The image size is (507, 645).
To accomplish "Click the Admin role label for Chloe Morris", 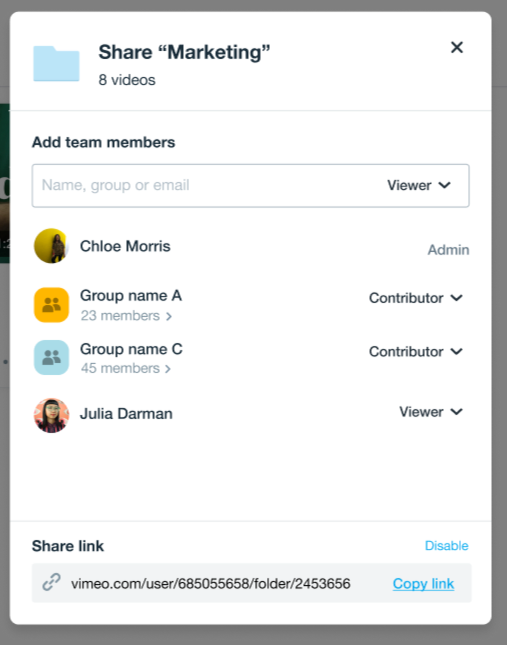I will pos(448,250).
